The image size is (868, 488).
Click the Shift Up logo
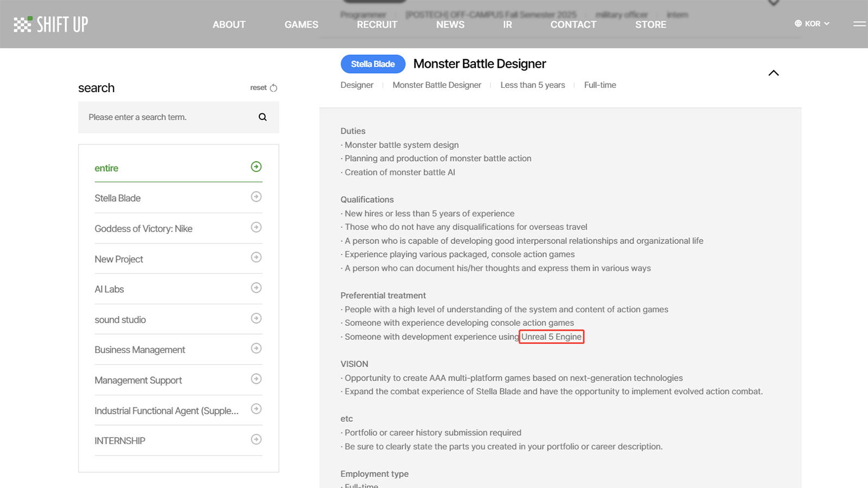coord(50,24)
